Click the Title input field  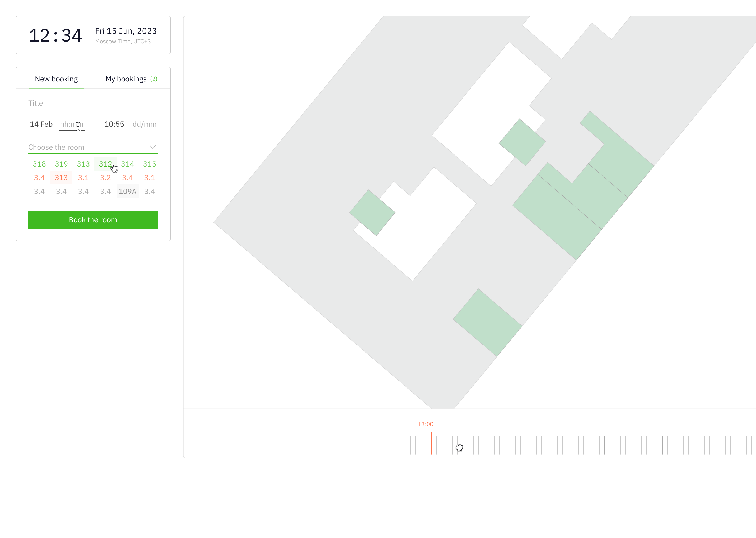point(93,103)
